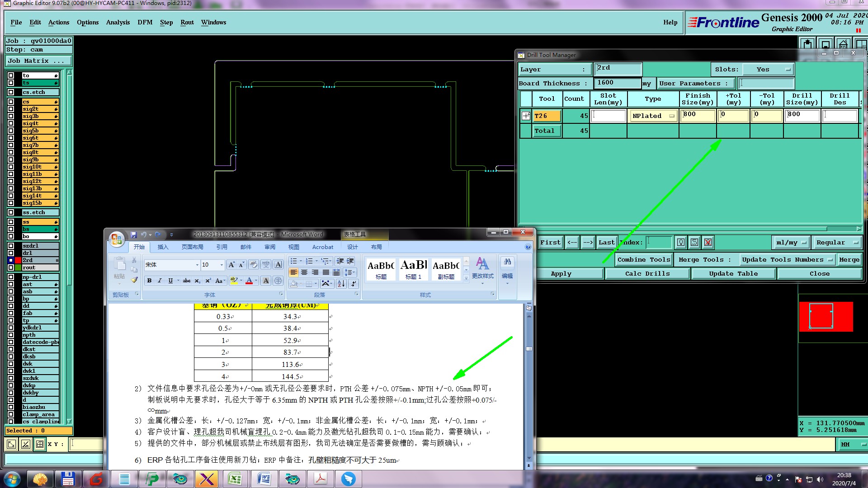The height and width of the screenshot is (488, 868).
Task: Click the Bold button in Word ribbon
Action: [149, 281]
